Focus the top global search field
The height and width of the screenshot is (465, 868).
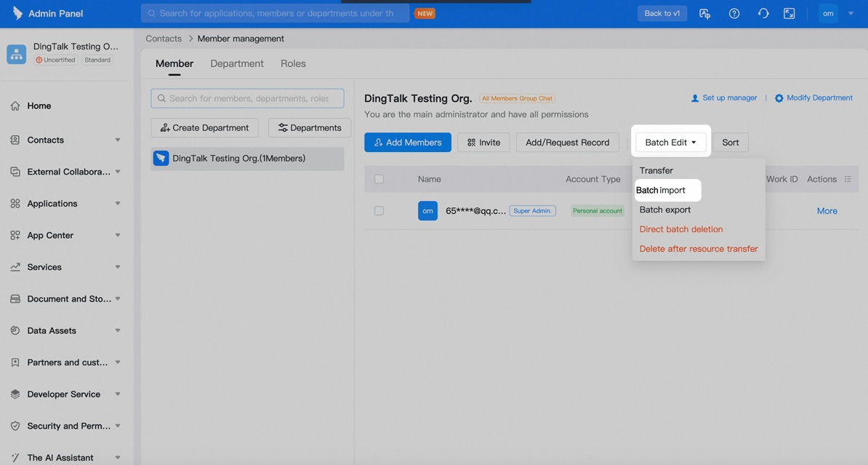pyautogui.click(x=275, y=13)
